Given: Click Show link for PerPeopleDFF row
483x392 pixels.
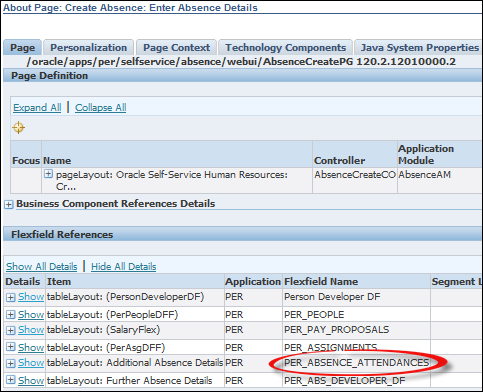Looking at the screenshot, I should 31,314.
